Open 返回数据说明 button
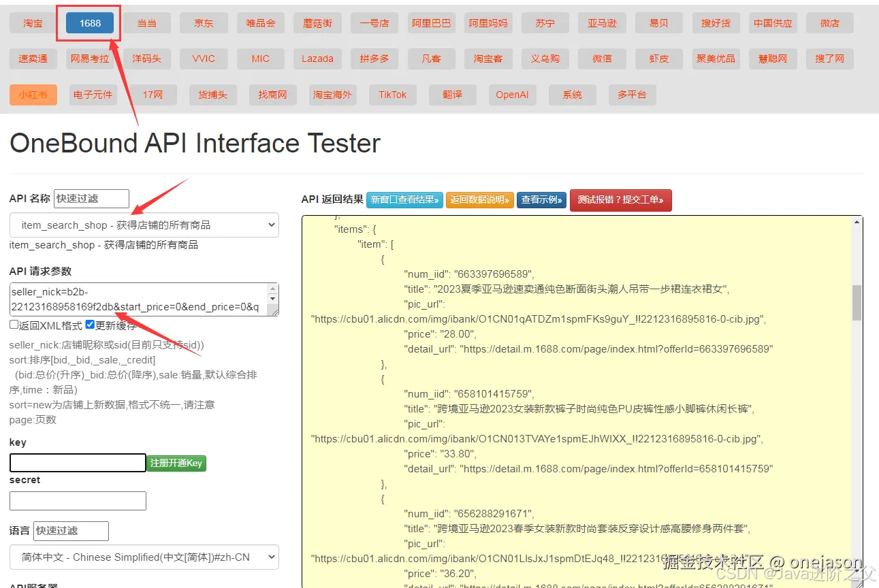This screenshot has width=879, height=588. tap(480, 200)
